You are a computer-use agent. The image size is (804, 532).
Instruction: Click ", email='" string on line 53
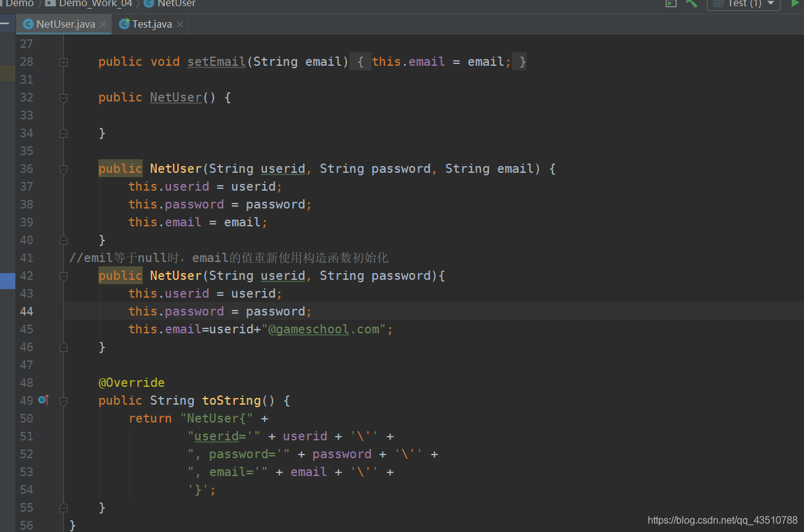coord(228,472)
